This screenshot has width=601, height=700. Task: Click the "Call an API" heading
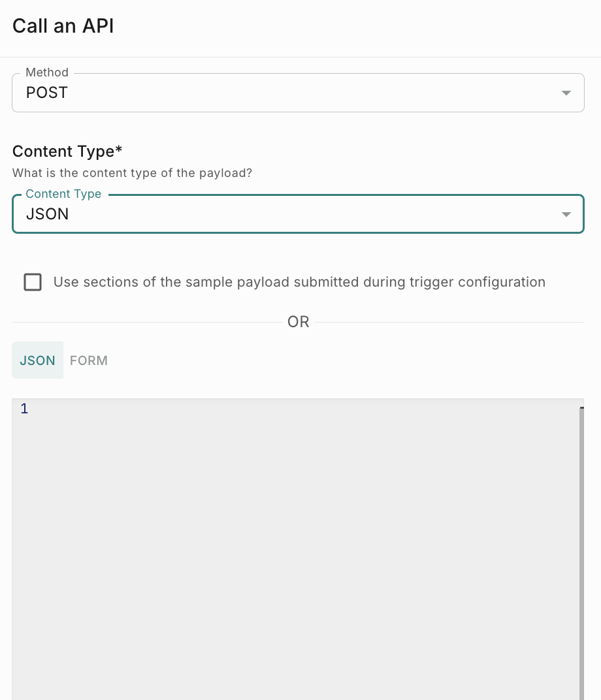coord(63,27)
